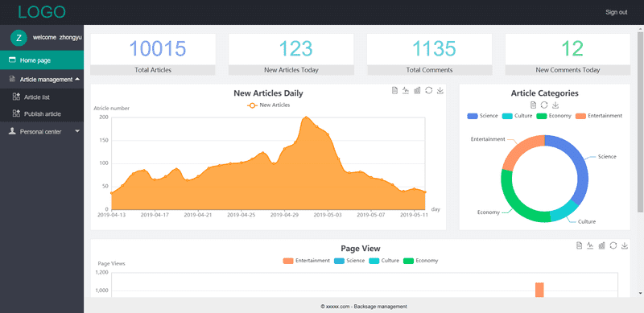Open the Home page menu item
The height and width of the screenshot is (313, 644).
(x=42, y=60)
